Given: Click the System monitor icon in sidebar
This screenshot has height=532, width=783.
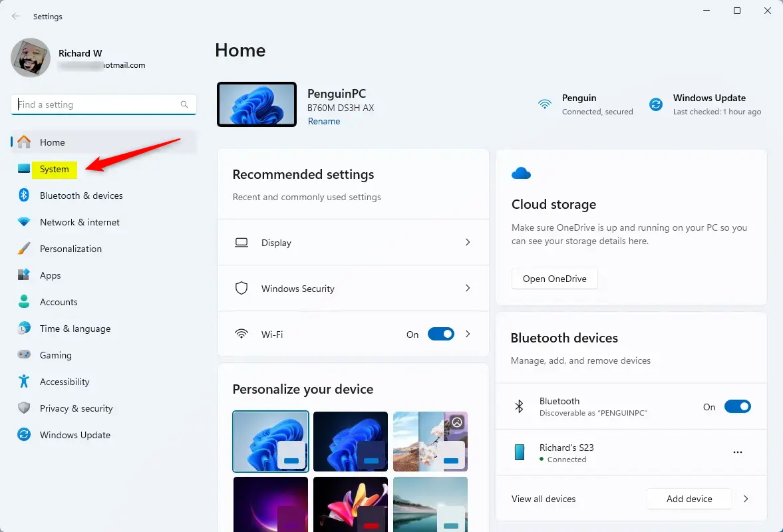Looking at the screenshot, I should (x=23, y=169).
